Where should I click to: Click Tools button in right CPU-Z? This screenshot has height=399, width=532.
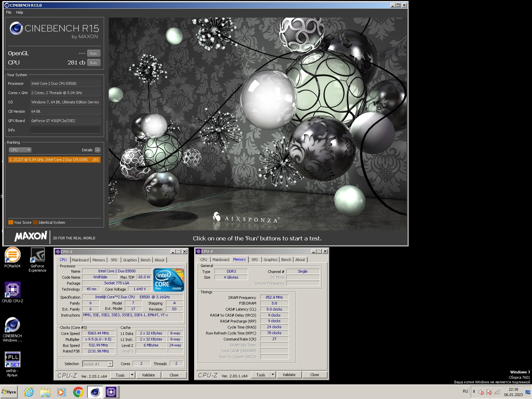[261, 375]
